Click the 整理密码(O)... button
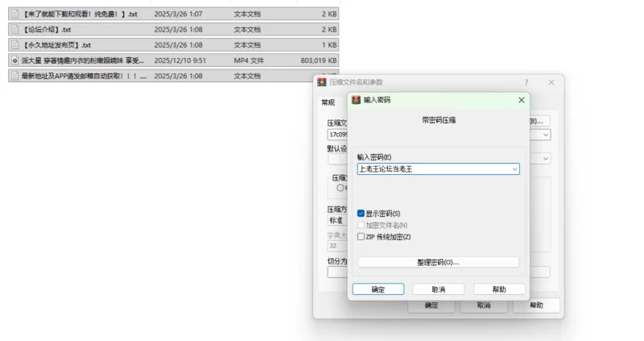This screenshot has width=644, height=341. pyautogui.click(x=438, y=262)
